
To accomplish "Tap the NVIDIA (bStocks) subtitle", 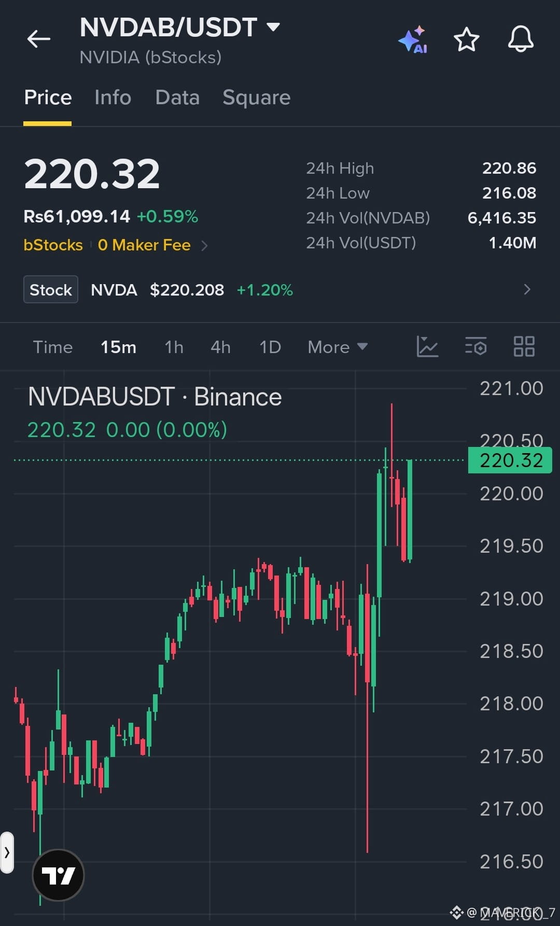I will (x=150, y=57).
